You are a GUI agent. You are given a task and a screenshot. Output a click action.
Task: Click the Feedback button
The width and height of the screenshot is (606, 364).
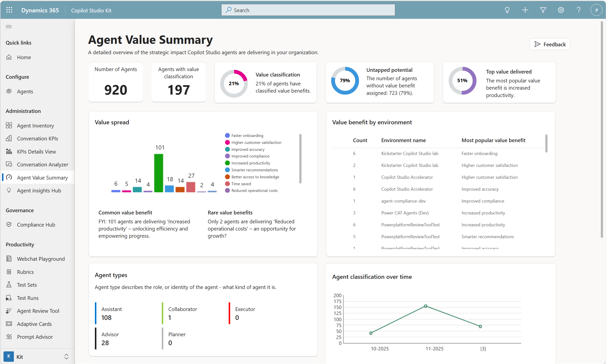tap(550, 44)
